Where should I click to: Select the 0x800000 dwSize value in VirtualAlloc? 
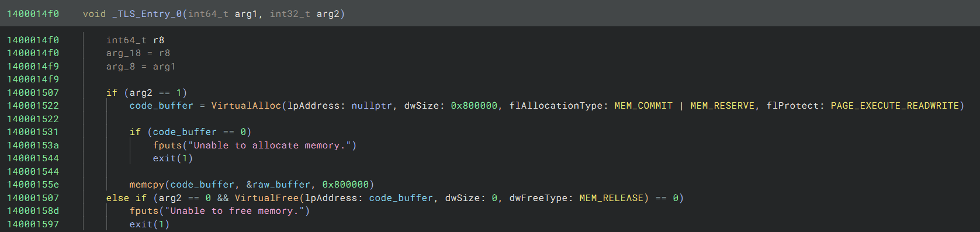[x=474, y=106]
